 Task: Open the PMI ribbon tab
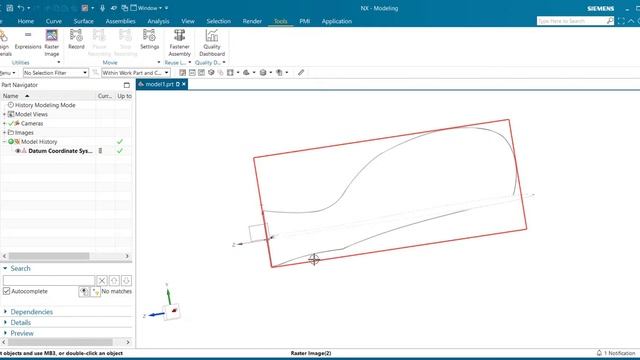[304, 21]
